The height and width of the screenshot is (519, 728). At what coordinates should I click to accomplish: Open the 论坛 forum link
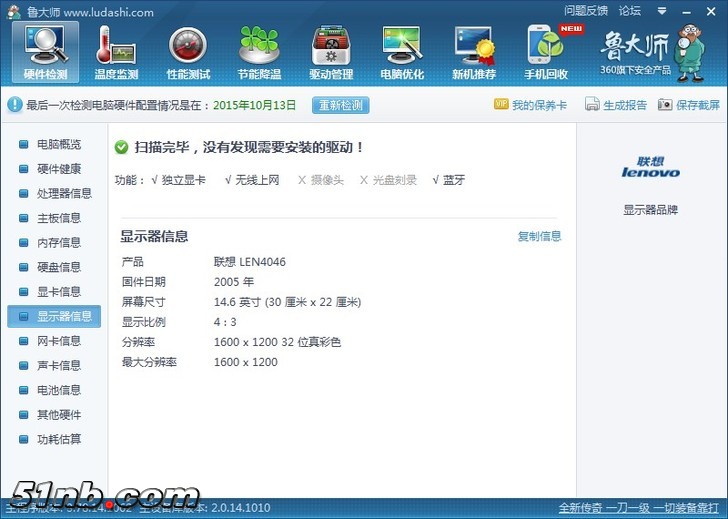coord(630,12)
